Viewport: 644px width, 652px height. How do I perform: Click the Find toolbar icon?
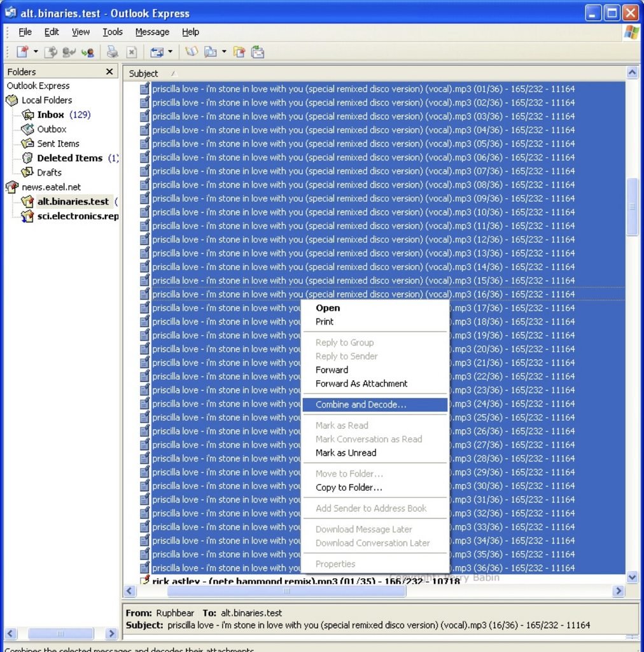pos(211,52)
